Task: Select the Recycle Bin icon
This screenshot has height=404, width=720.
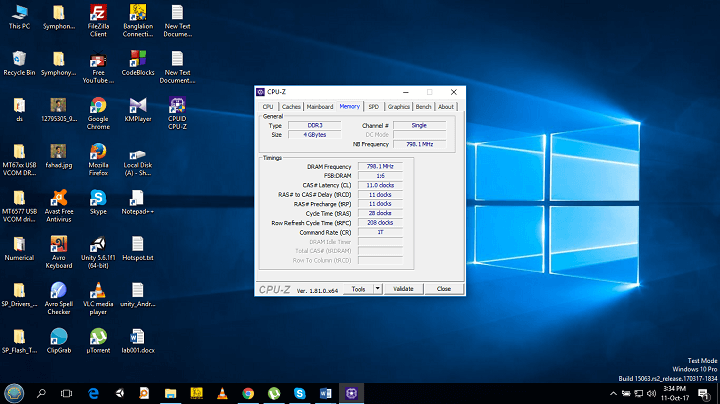Action: [x=18, y=58]
